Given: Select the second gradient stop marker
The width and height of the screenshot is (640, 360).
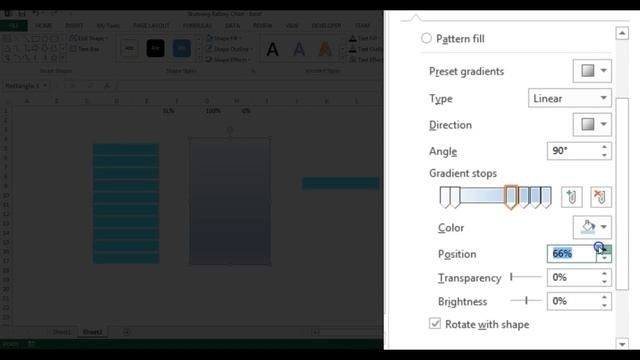Looking at the screenshot, I should point(455,197).
